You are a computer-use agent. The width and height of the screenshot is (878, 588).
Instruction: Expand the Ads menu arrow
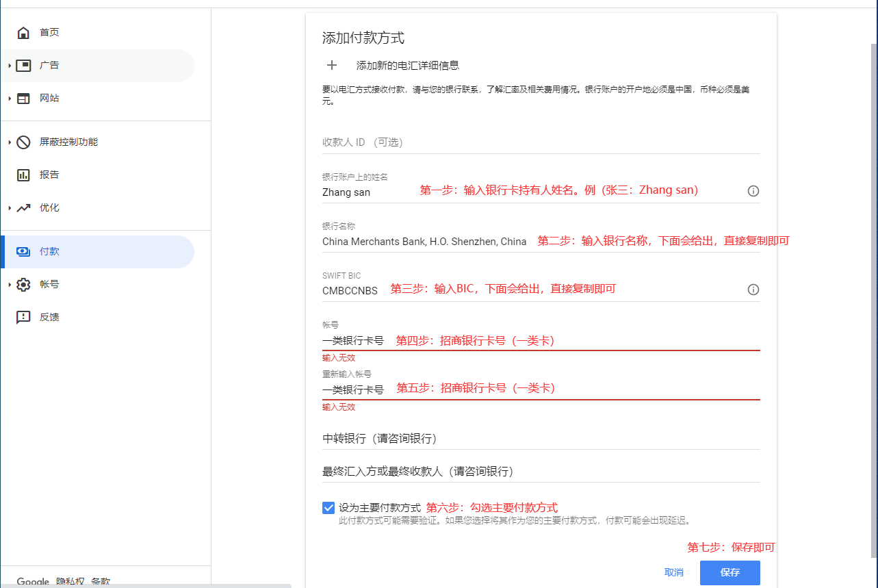pos(10,66)
